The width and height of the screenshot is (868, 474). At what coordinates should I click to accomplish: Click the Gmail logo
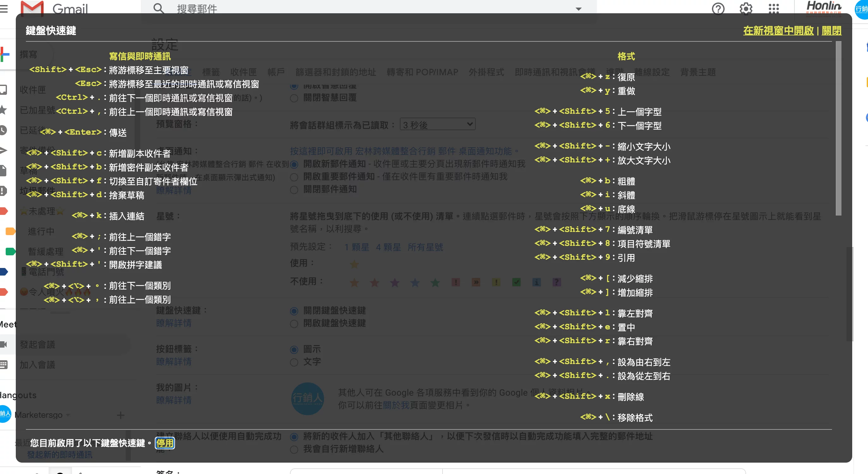click(x=54, y=9)
